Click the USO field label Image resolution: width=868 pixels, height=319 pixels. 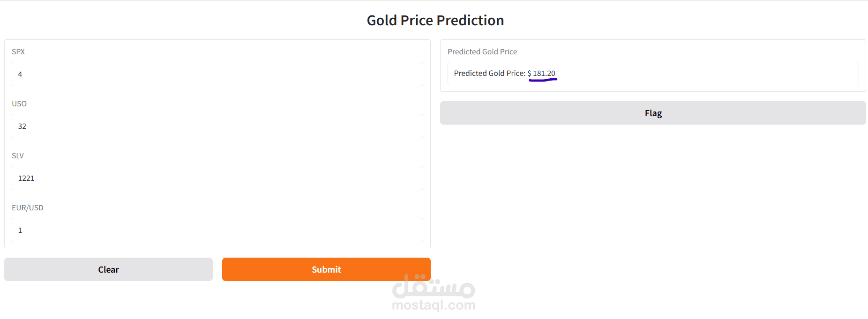tap(19, 104)
